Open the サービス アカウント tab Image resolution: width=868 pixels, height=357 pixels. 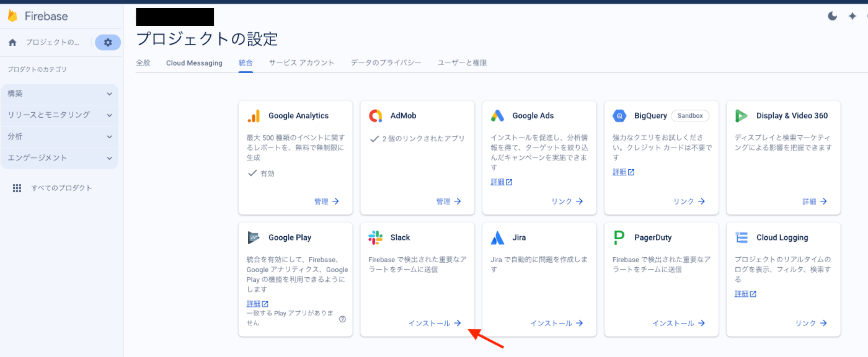click(x=301, y=63)
